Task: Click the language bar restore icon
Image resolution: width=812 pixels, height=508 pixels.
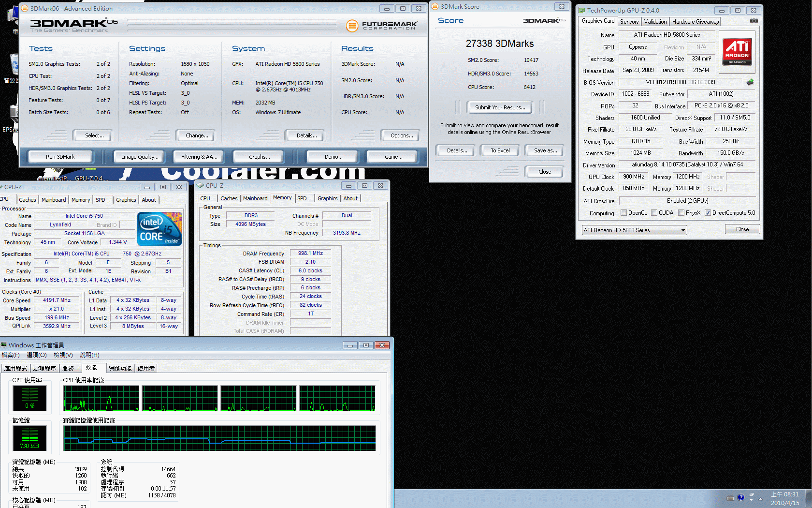Action: (752, 495)
